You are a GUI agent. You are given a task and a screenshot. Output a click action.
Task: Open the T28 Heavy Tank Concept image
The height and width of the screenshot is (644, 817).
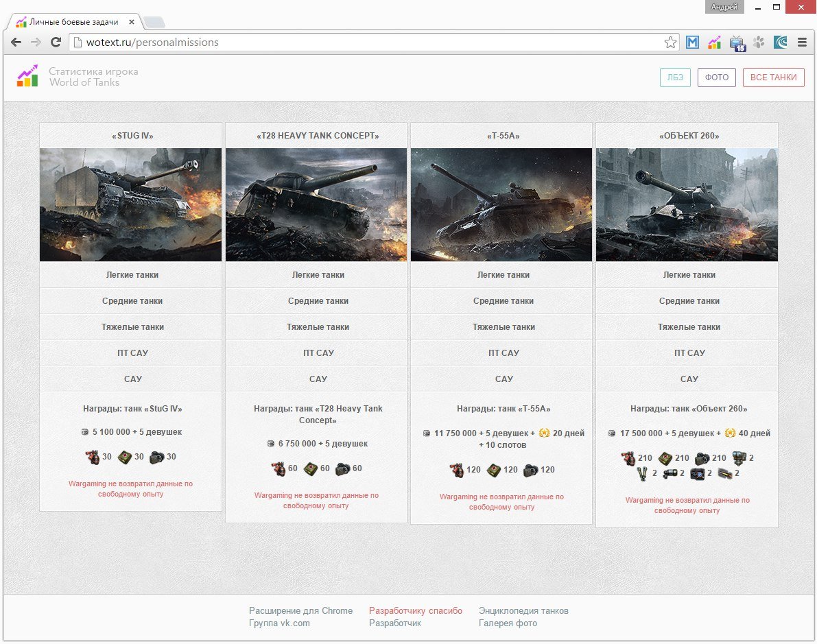click(x=316, y=205)
